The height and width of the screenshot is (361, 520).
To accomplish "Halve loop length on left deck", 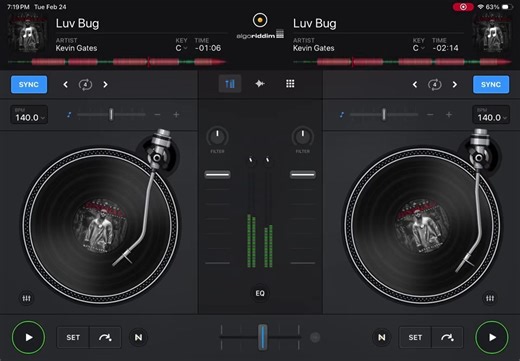I will click(x=66, y=85).
